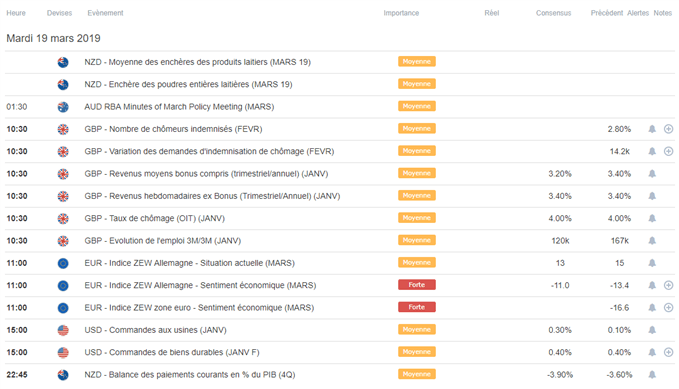This screenshot has width=679, height=389.
Task: Add note to ZEW Allemagne Sentiment économique row
Action: [669, 285]
